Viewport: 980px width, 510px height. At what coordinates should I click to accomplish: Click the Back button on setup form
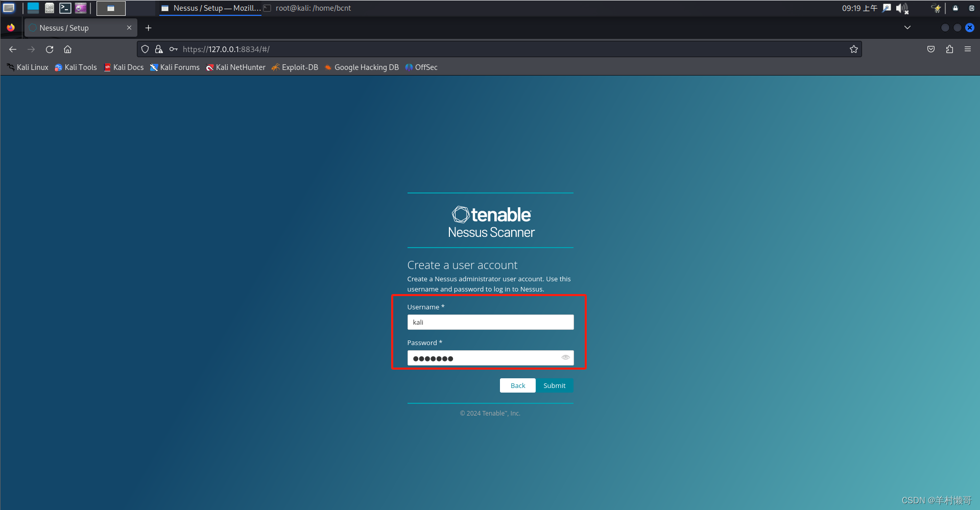tap(517, 385)
